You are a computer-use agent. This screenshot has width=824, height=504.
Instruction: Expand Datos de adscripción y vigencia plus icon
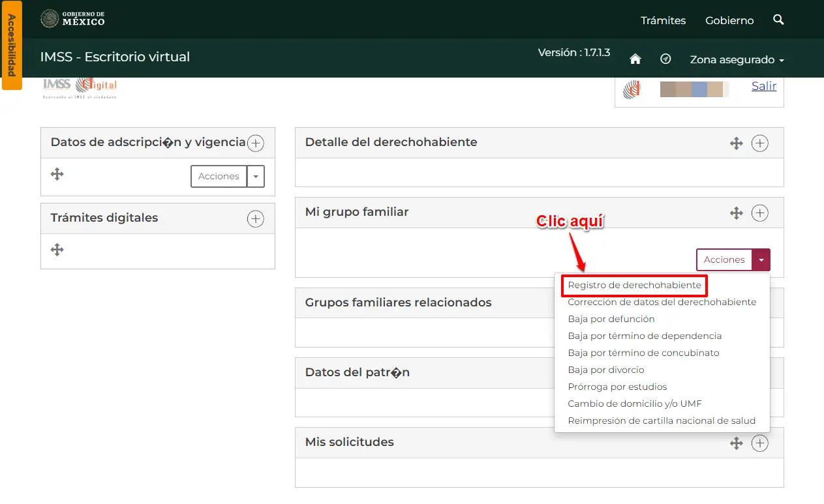click(256, 143)
